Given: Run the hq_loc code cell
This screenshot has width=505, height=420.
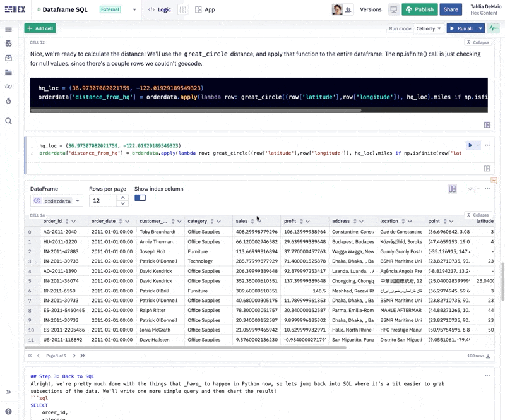Looking at the screenshot, I should (x=470, y=145).
